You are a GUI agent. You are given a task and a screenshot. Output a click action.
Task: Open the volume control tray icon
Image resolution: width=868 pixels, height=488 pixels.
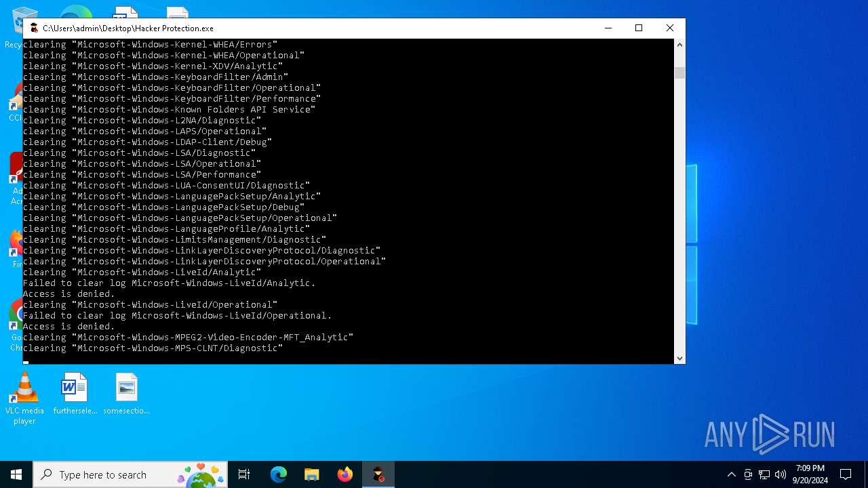point(781,474)
